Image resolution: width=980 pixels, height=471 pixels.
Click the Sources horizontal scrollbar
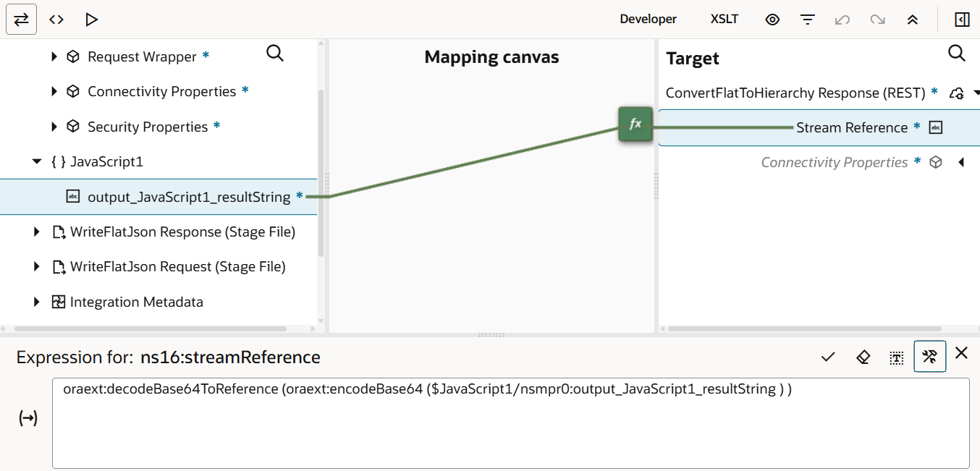click(x=159, y=328)
